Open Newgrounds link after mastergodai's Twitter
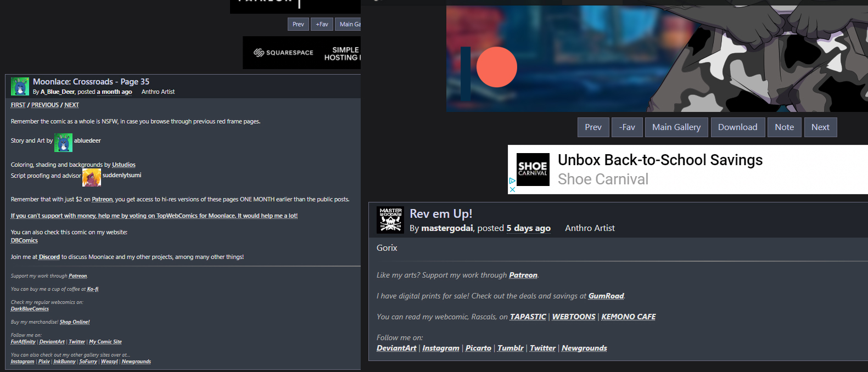868x372 pixels. pyautogui.click(x=584, y=348)
